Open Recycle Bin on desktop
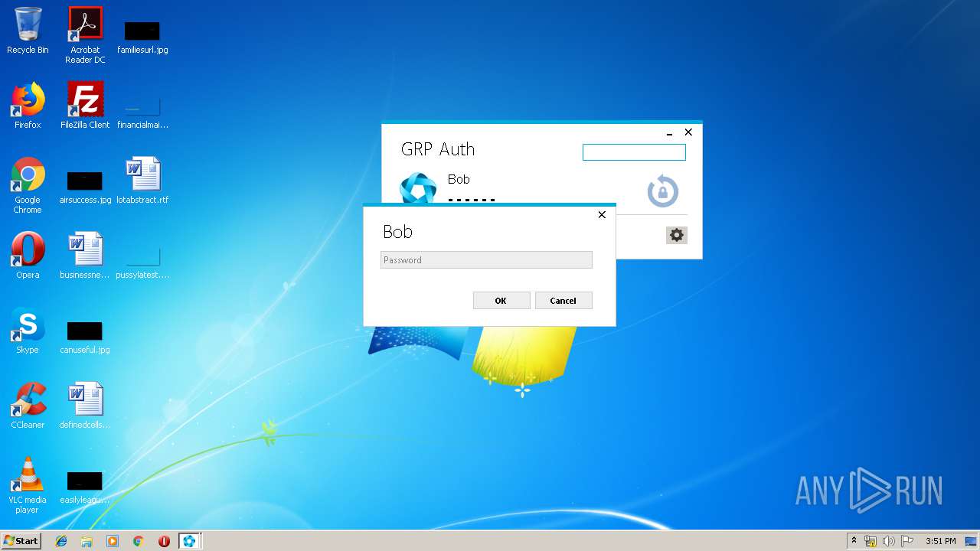The height and width of the screenshot is (551, 980). pos(28,31)
